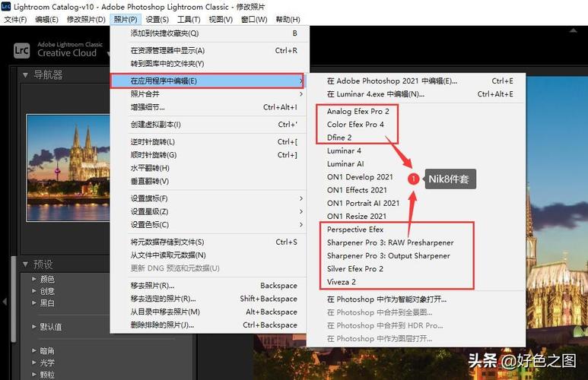
Task: Select 在应用程序中编辑(E) submenu
Action: pyautogui.click(x=207, y=81)
